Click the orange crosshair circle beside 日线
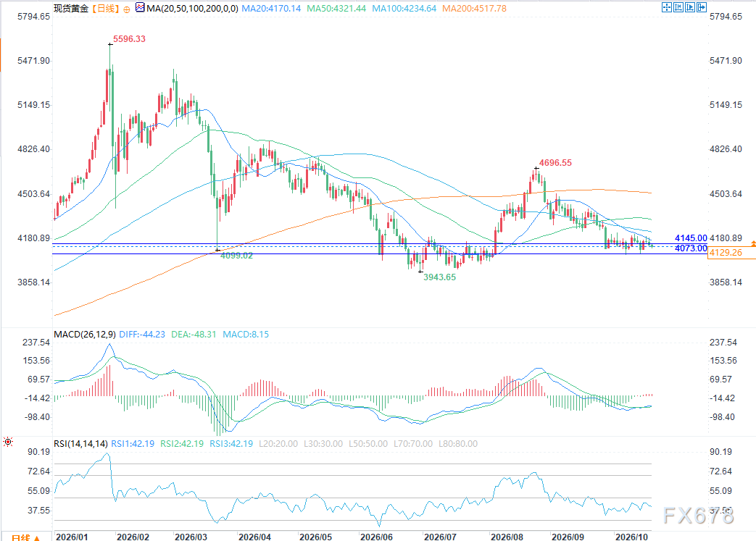 coord(127,9)
